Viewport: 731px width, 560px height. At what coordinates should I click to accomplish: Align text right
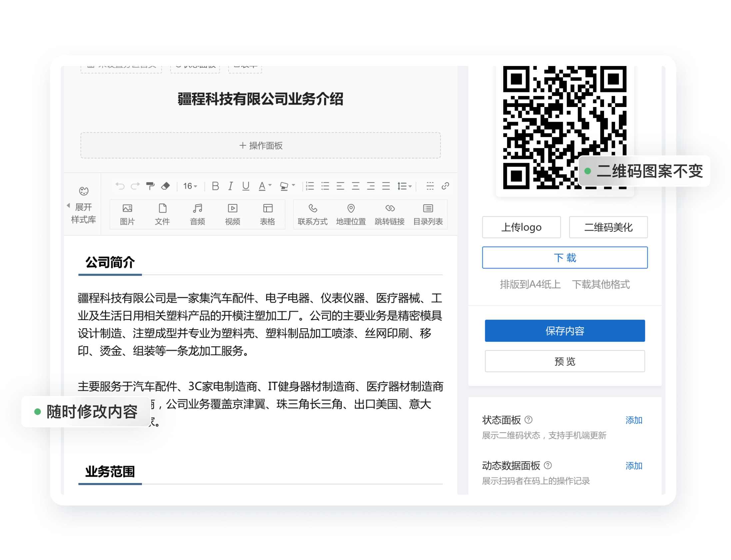(x=371, y=186)
